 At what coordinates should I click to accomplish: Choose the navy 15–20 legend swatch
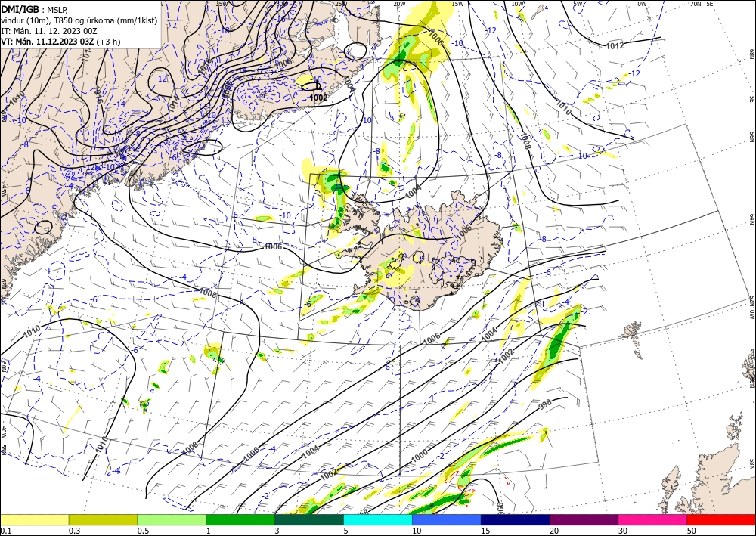coord(516,519)
